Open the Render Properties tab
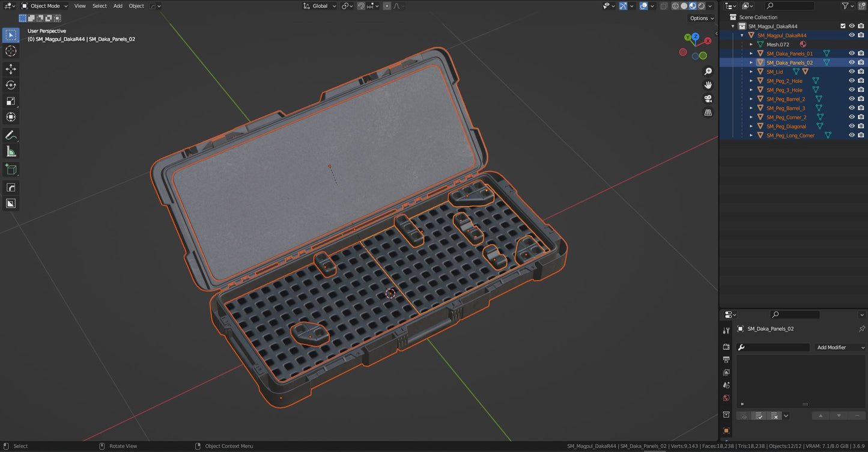The image size is (868, 452). 726,346
